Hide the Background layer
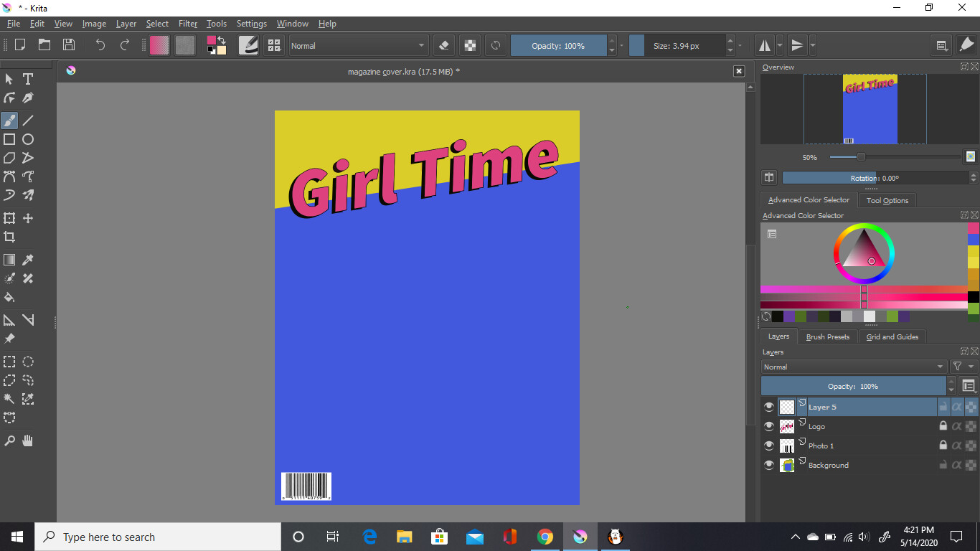The width and height of the screenshot is (980, 551). 769,465
